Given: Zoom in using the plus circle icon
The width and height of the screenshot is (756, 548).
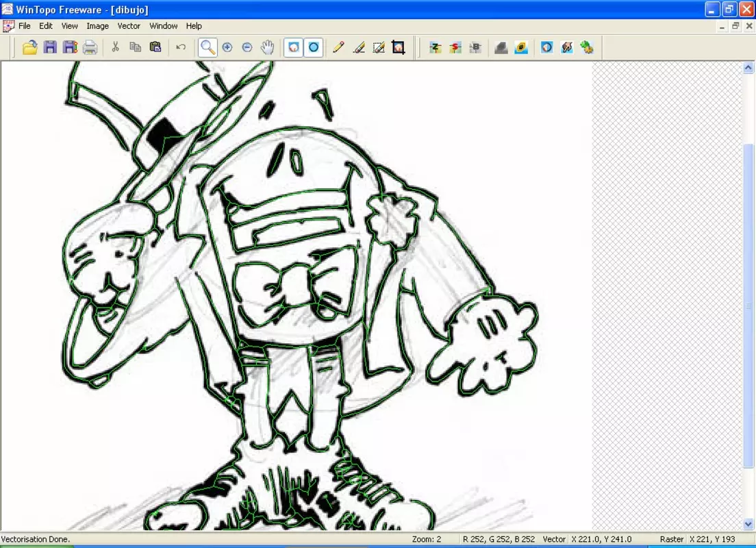Looking at the screenshot, I should pos(227,47).
